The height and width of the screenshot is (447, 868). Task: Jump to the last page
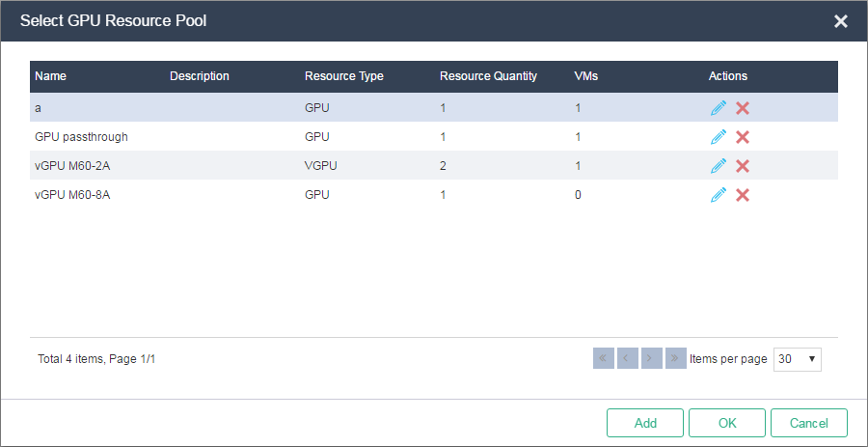click(676, 358)
